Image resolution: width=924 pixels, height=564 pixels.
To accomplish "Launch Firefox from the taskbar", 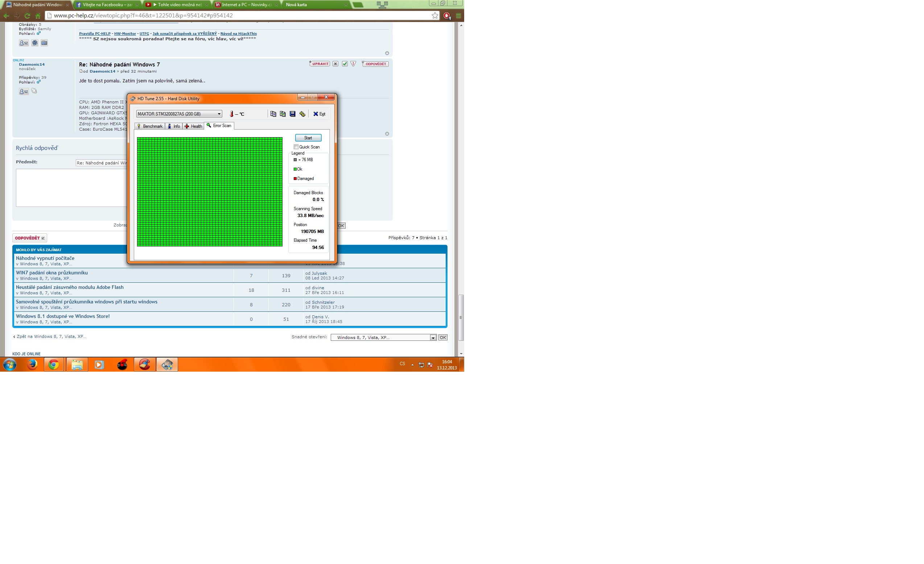I will (x=32, y=364).
